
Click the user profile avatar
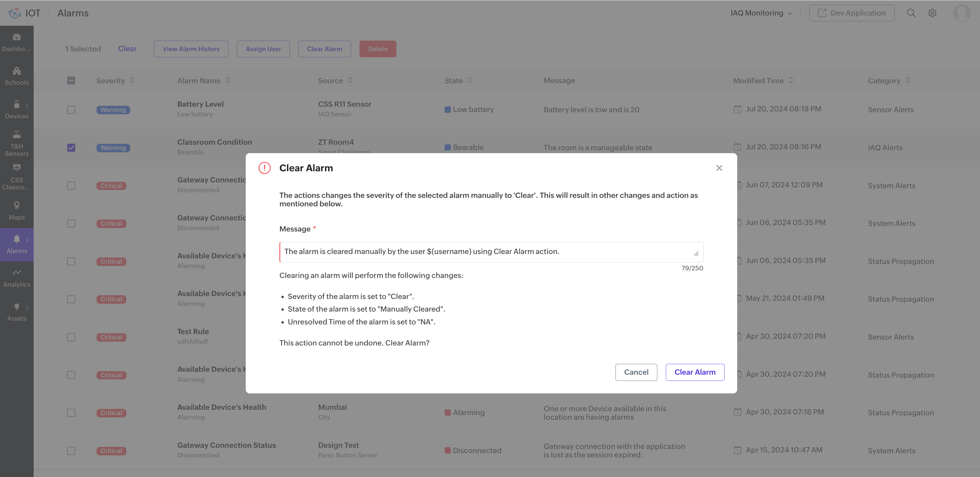(961, 13)
